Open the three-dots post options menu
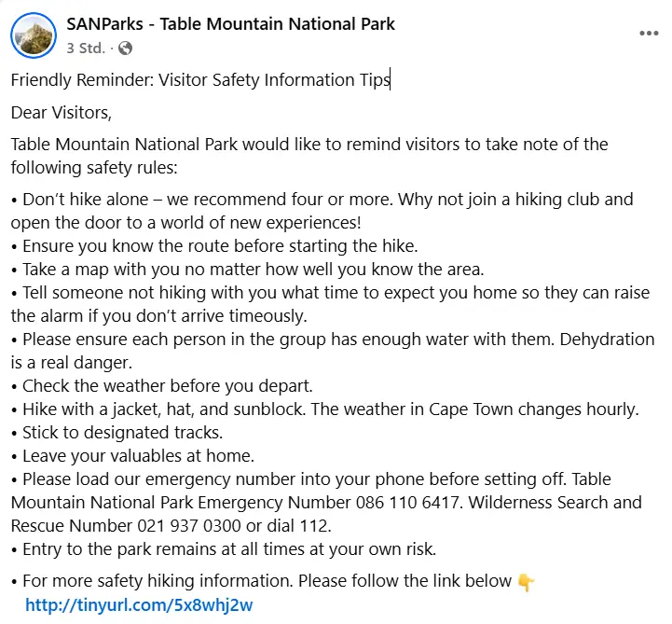 point(649,34)
